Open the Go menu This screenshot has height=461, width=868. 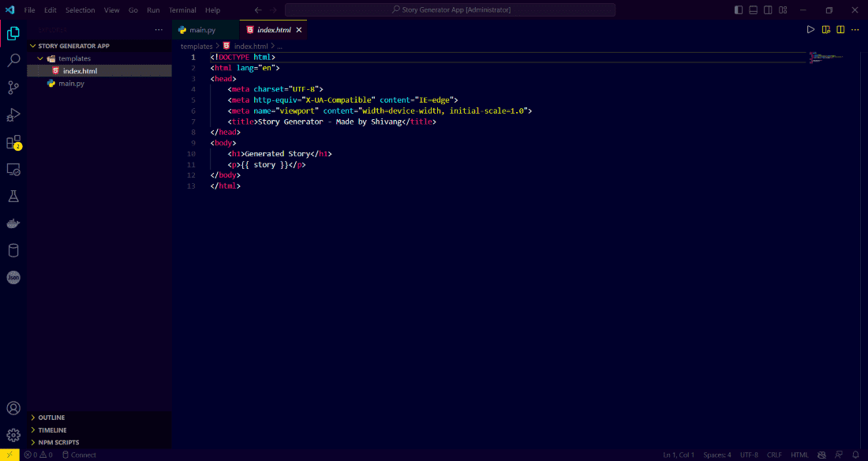[133, 10]
